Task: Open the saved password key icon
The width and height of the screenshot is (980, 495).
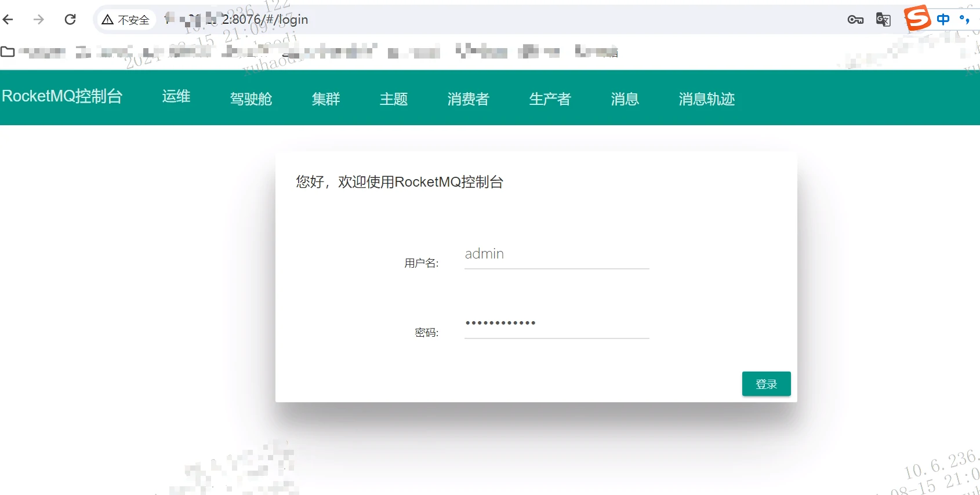Action: pos(855,20)
